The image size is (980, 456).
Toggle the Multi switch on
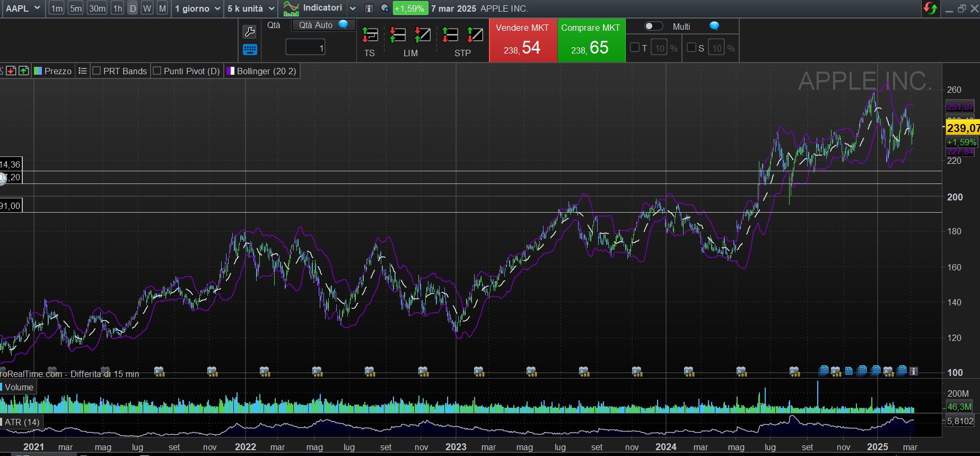[653, 27]
